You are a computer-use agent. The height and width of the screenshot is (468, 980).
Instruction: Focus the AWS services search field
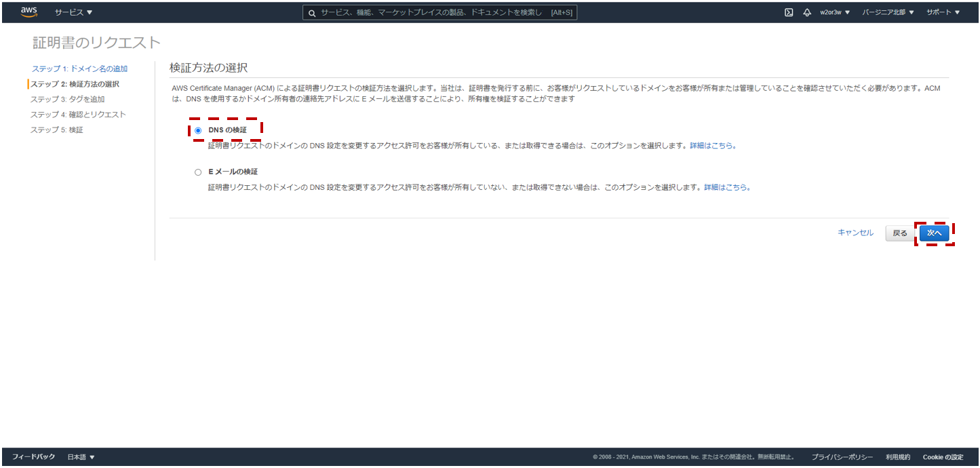click(439, 13)
